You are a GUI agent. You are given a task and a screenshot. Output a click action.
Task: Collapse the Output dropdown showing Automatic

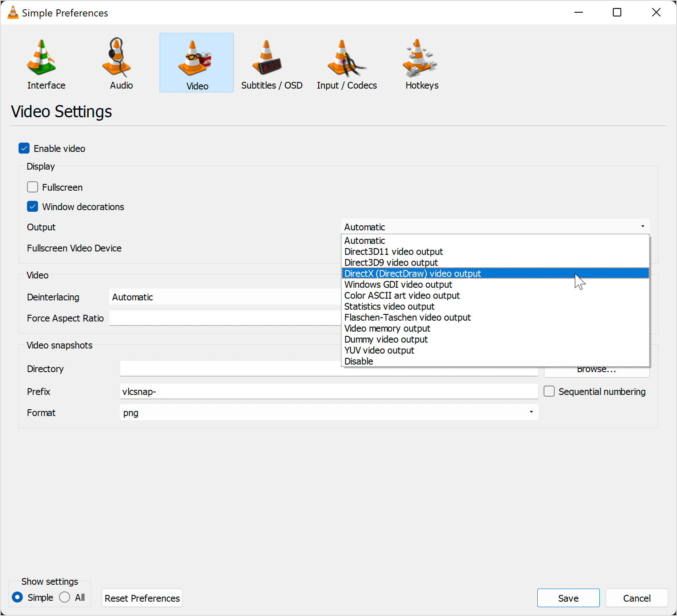tap(495, 227)
